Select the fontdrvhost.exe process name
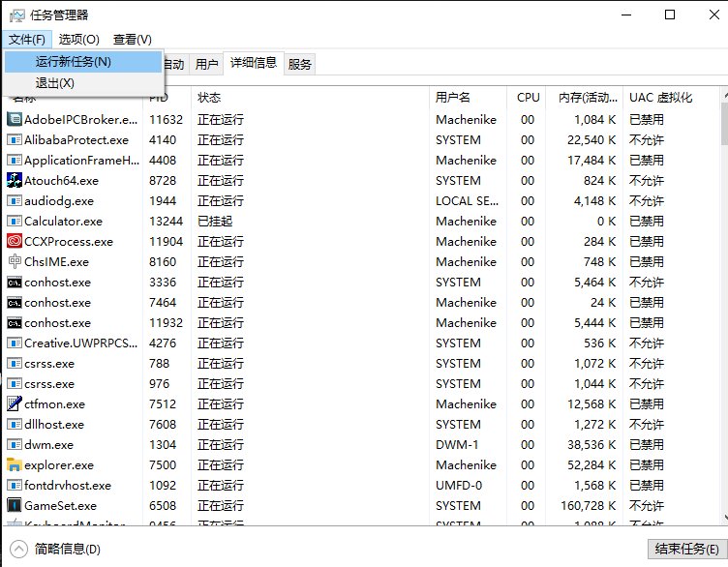The width and height of the screenshot is (728, 567). (68, 486)
